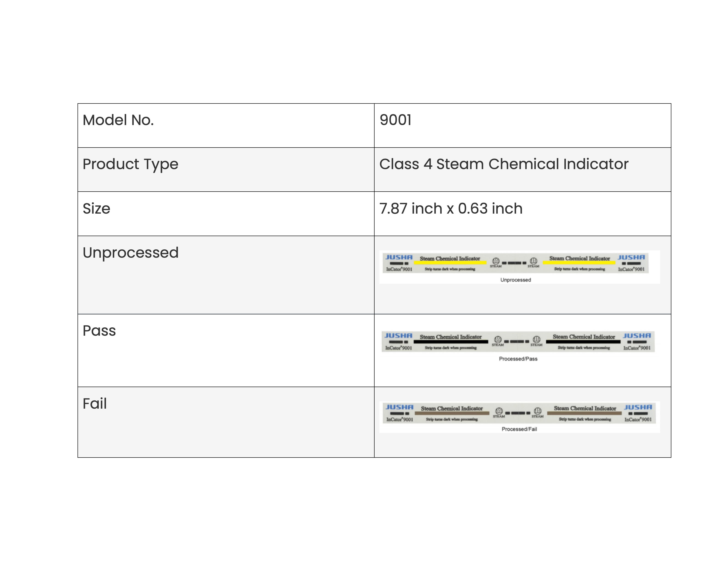
Task: Click the right steam icon on Unprocessed strip
Action: (533, 261)
